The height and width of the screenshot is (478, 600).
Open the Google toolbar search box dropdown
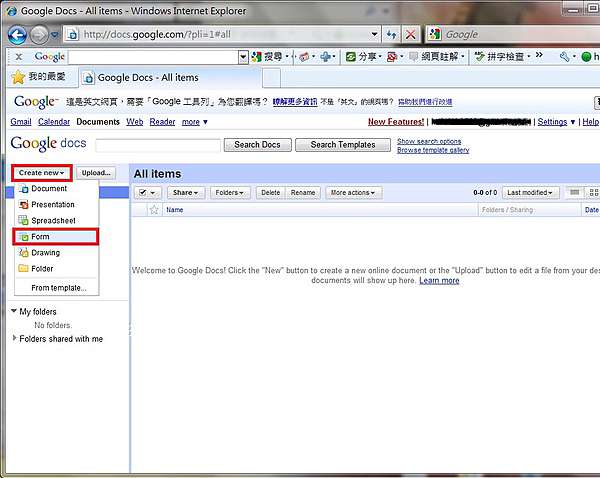(x=243, y=57)
